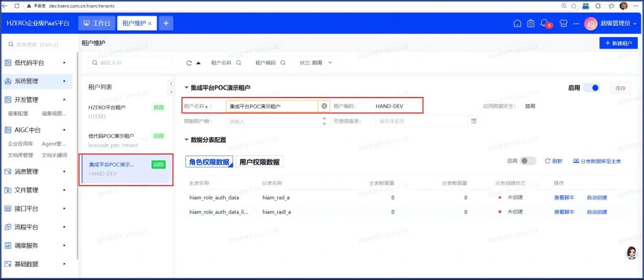Add a new tab with plus button
644x280 pixels.
[166, 23]
